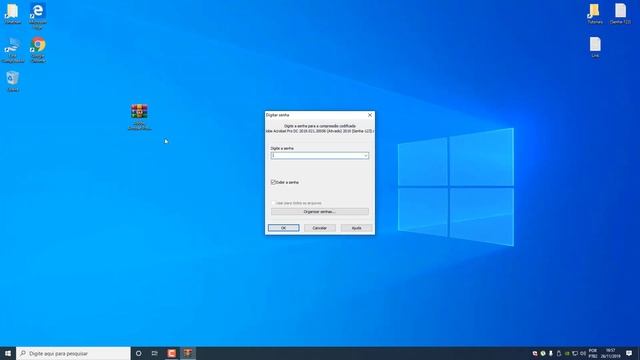Toggle the Exibir a senha checkbox
640x360 pixels.
[x=273, y=182]
